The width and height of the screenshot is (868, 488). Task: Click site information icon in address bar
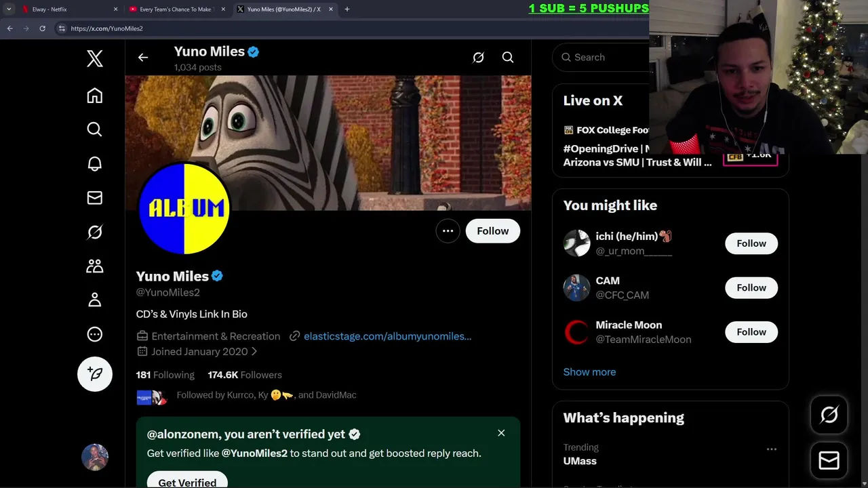click(x=62, y=28)
